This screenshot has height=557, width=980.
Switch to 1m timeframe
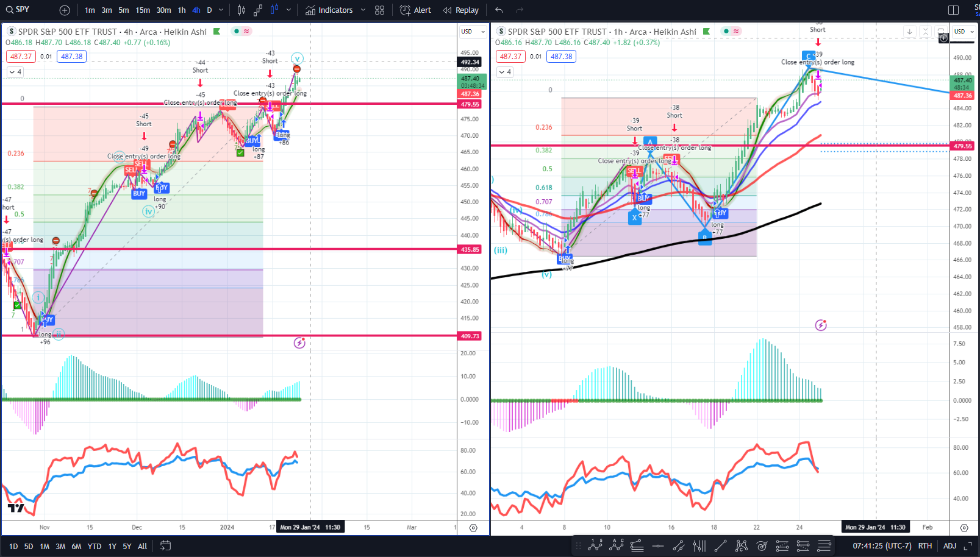90,10
